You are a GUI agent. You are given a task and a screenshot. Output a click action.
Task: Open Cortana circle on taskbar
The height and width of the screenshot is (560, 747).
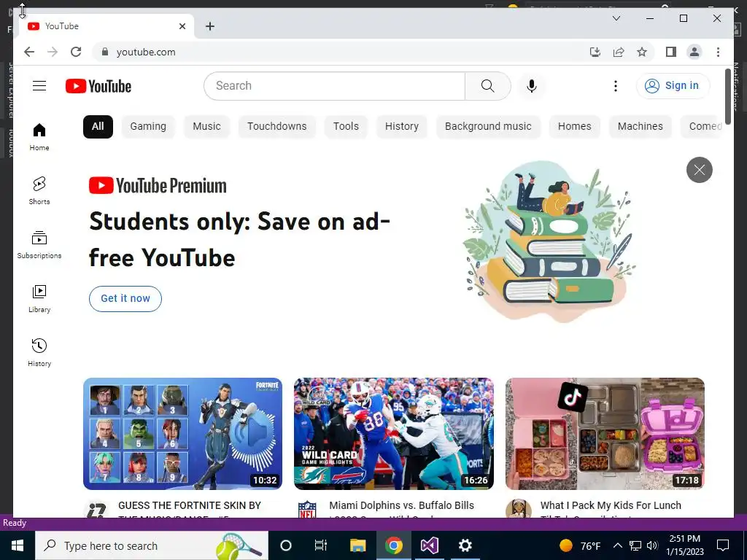coord(285,545)
